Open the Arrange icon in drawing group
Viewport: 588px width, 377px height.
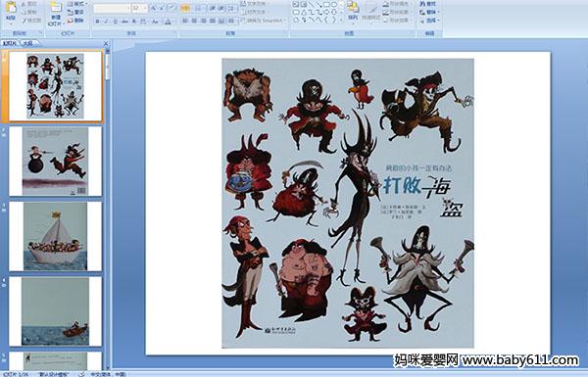353,11
